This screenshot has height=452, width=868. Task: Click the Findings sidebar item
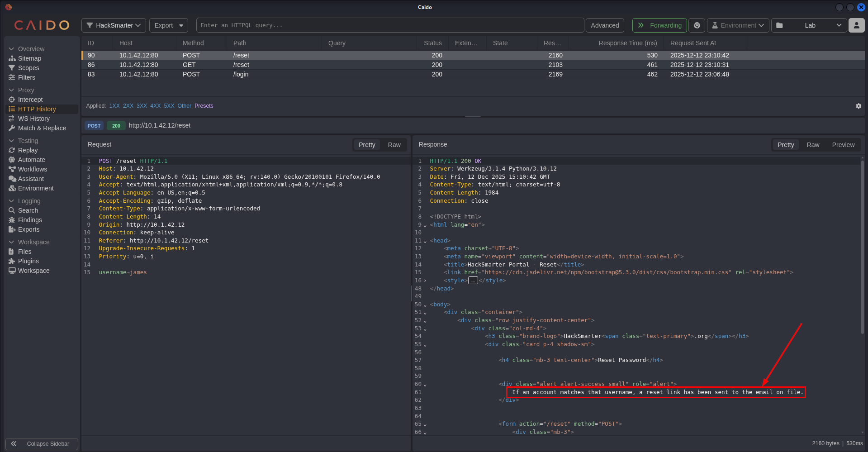tap(30, 220)
